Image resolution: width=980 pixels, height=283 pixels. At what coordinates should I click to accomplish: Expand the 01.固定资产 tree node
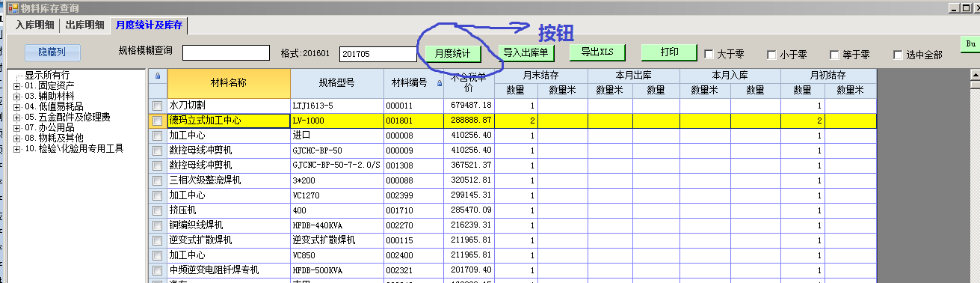[x=17, y=86]
